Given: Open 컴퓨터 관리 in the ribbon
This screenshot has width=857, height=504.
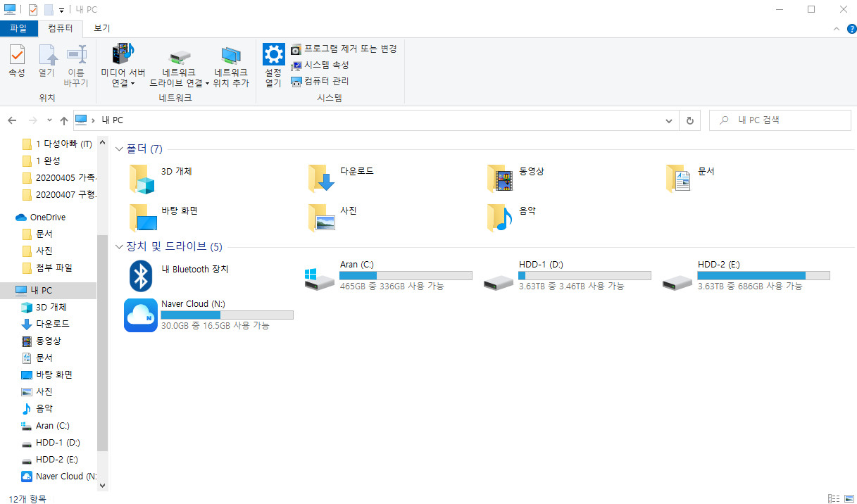Looking at the screenshot, I should click(320, 81).
